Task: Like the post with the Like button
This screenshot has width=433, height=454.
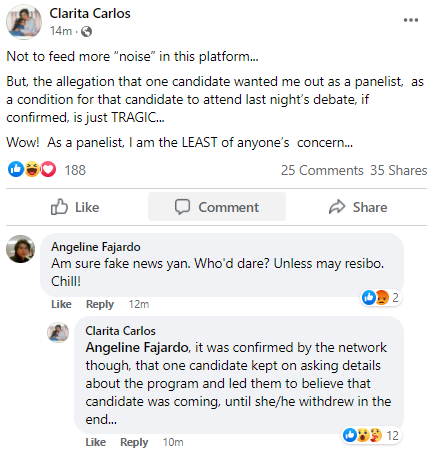Action: [x=75, y=207]
